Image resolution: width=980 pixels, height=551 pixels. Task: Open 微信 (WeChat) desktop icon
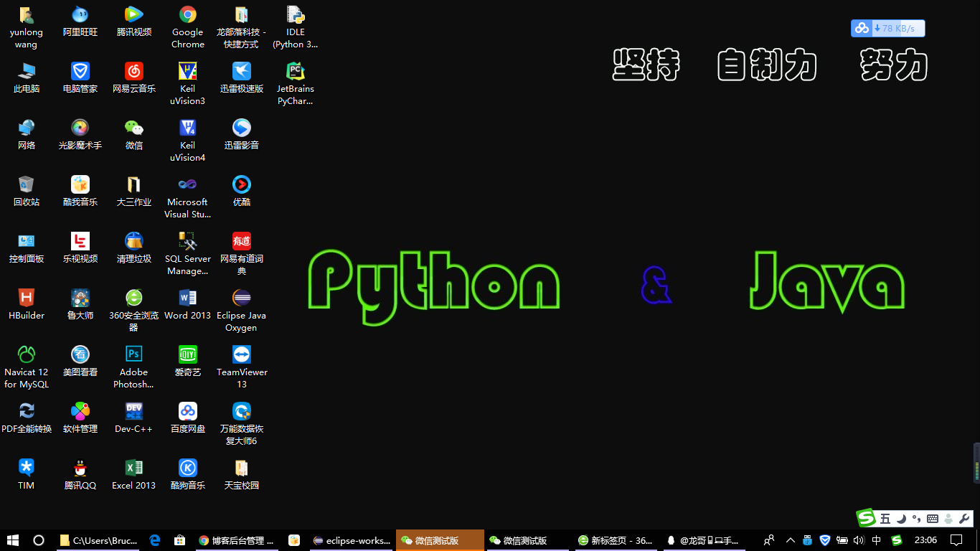click(134, 135)
